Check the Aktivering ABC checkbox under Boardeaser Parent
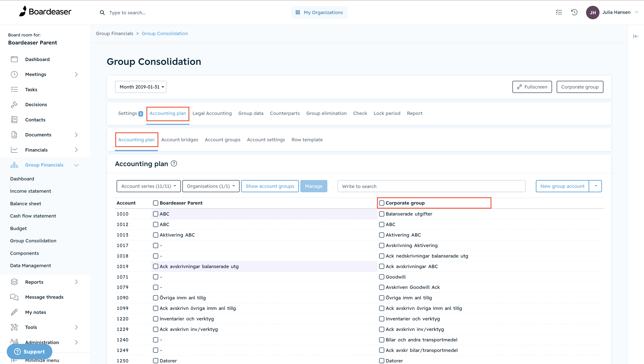The height and width of the screenshot is (364, 644). click(155, 235)
